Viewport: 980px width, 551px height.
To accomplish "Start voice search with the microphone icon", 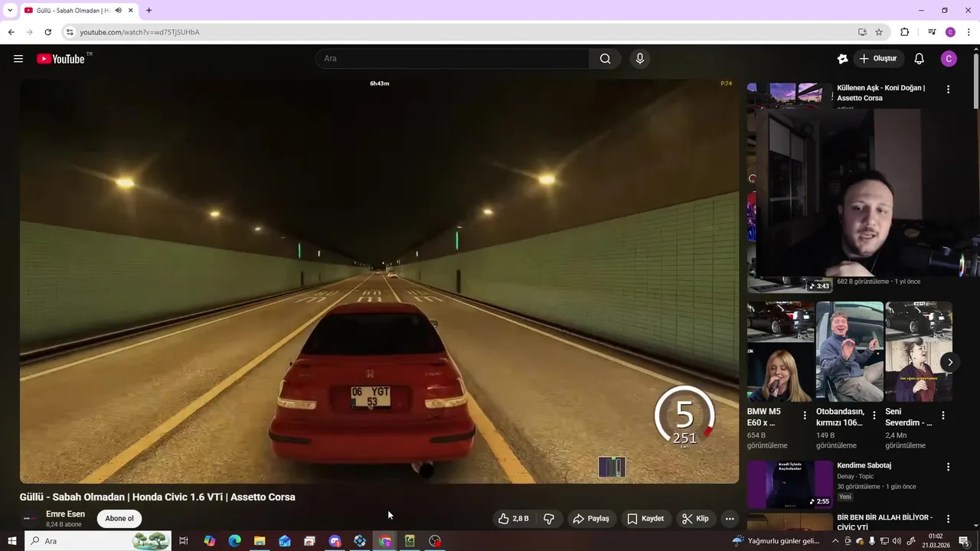I will 640,59.
